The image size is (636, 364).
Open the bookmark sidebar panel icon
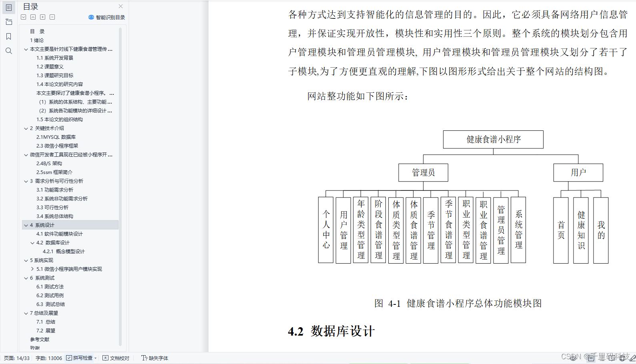tap(9, 36)
